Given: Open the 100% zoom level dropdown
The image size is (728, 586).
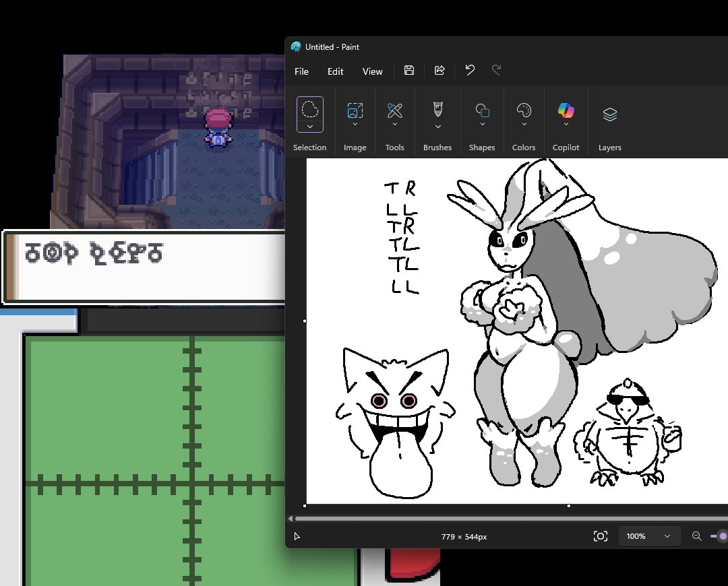Looking at the screenshot, I should [649, 536].
